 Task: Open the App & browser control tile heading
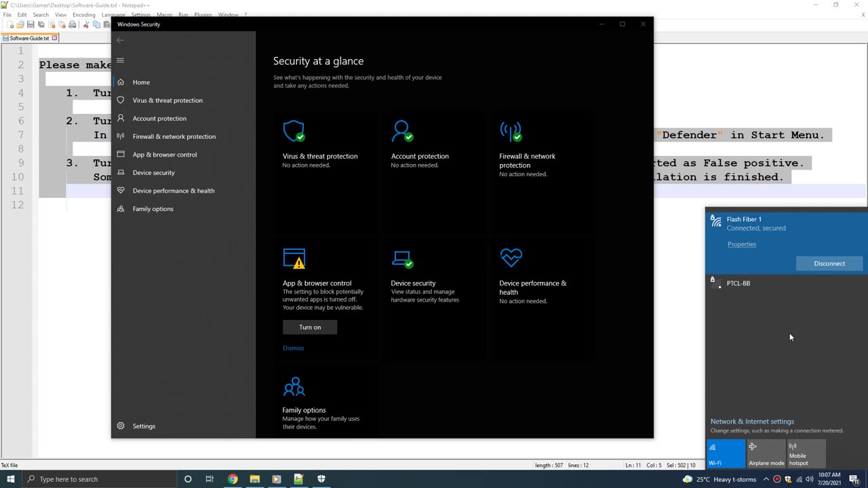click(317, 283)
